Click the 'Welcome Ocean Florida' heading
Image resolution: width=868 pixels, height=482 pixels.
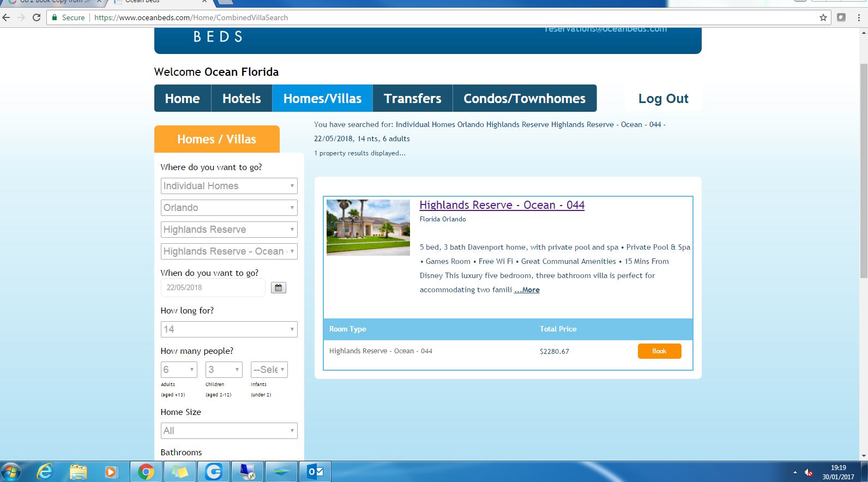point(216,72)
